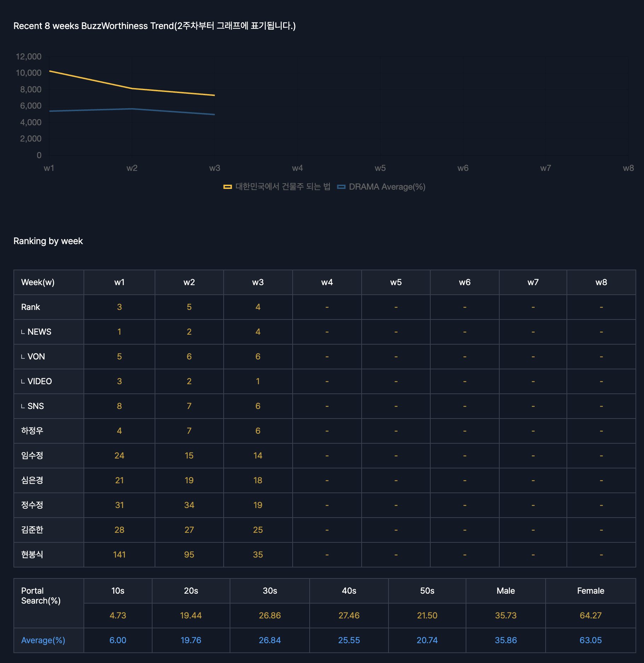Click the yellow line data point at w1
The height and width of the screenshot is (663, 644).
[x=50, y=71]
